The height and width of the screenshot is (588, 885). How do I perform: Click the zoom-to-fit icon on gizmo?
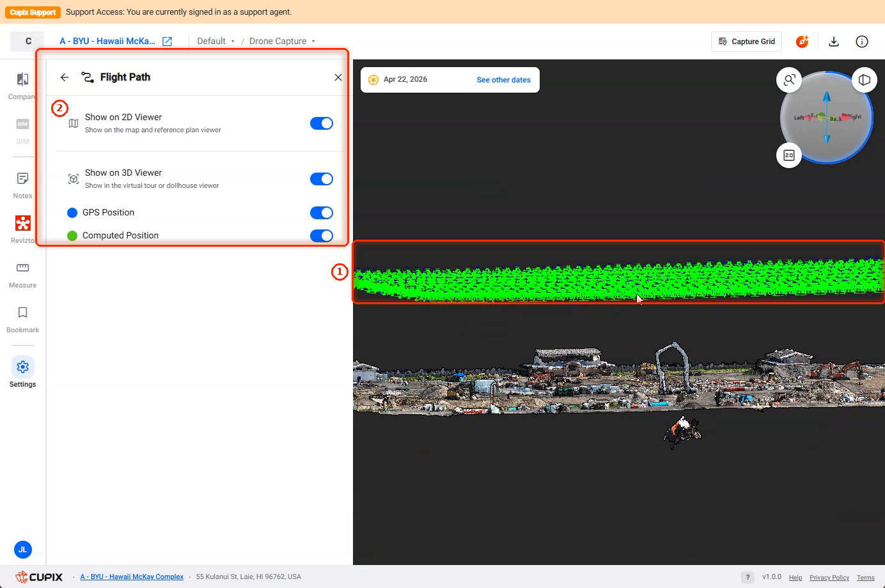(789, 80)
